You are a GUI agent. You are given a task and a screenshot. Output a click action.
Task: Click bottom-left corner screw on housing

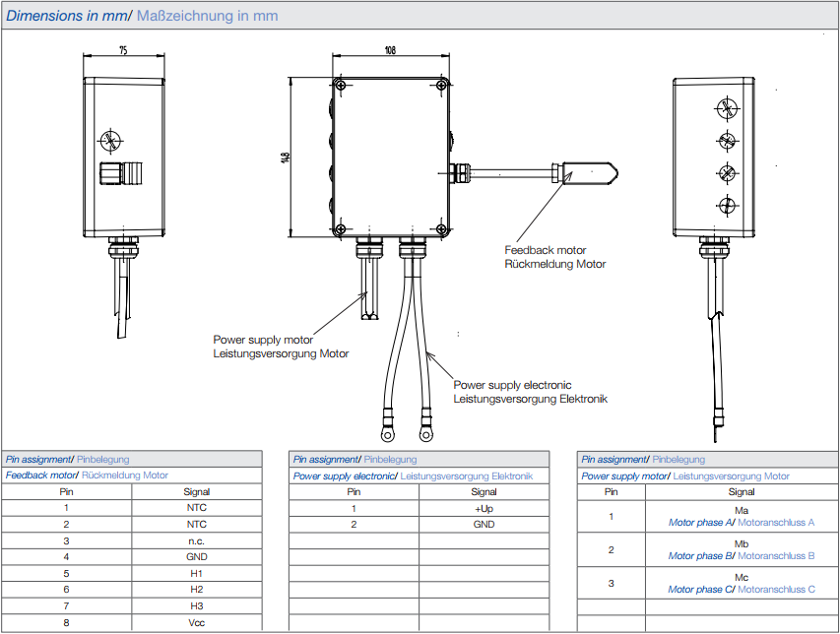(340, 229)
